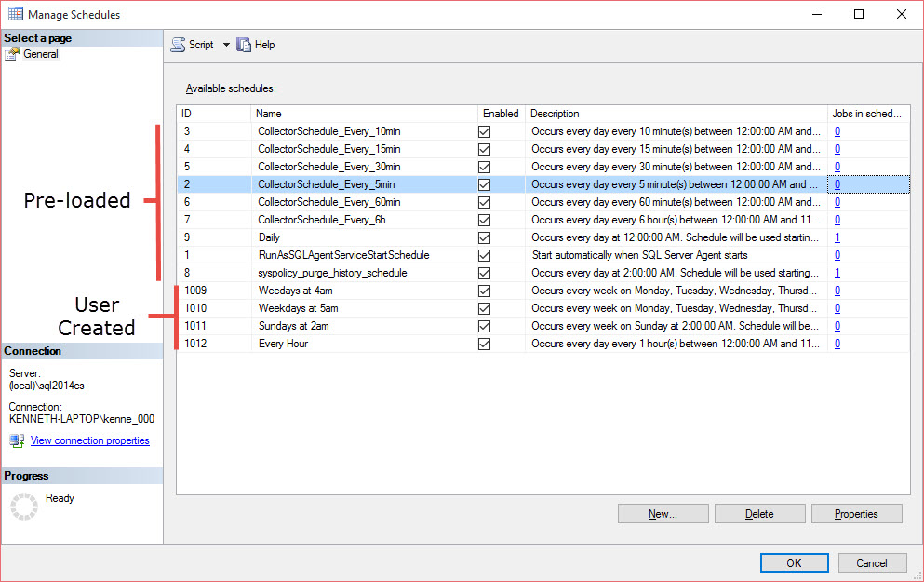Open jobs link for syspolicy_purge_history_schedule

point(837,273)
